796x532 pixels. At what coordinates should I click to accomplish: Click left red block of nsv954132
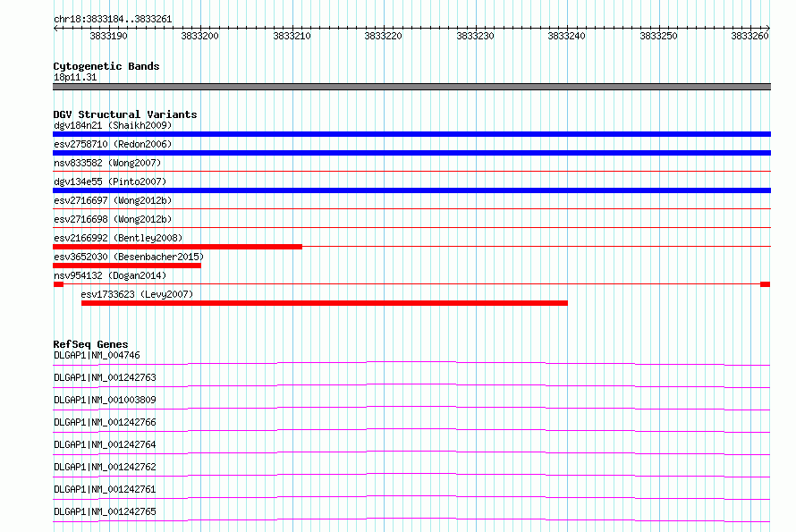coord(58,284)
